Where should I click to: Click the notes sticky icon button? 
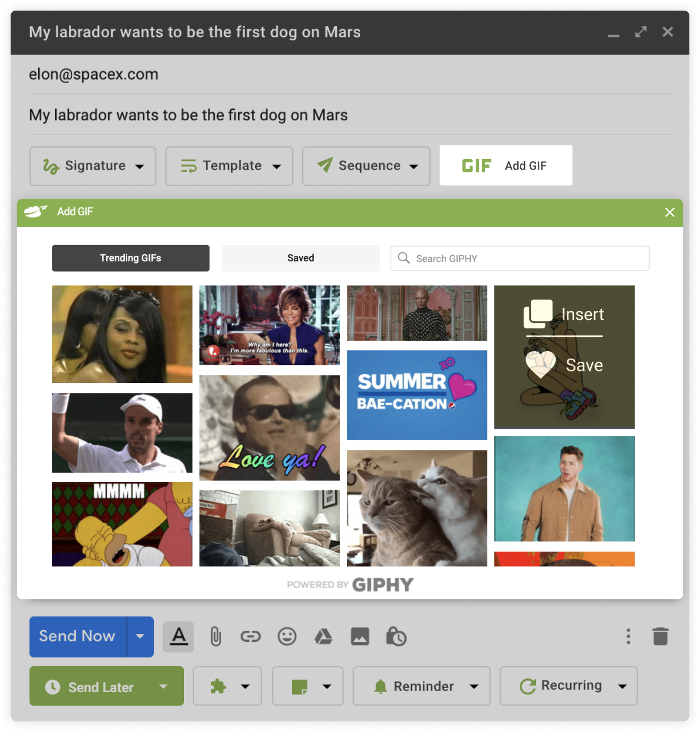(x=308, y=686)
